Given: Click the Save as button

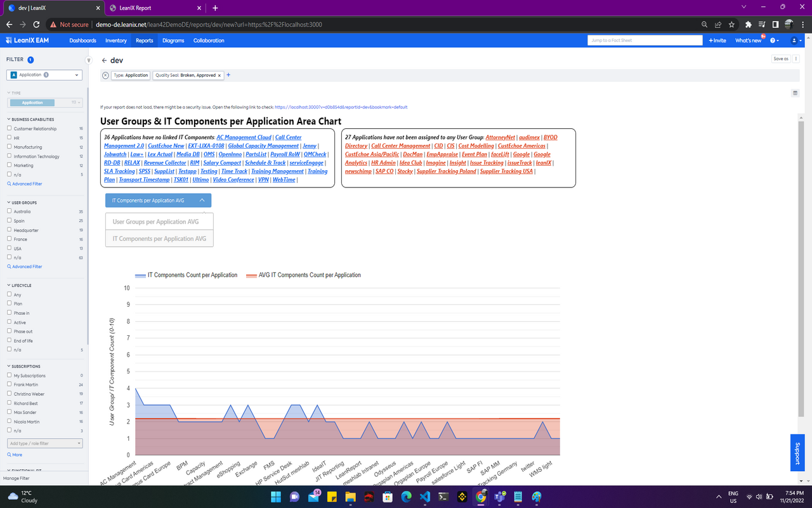Looking at the screenshot, I should point(781,58).
